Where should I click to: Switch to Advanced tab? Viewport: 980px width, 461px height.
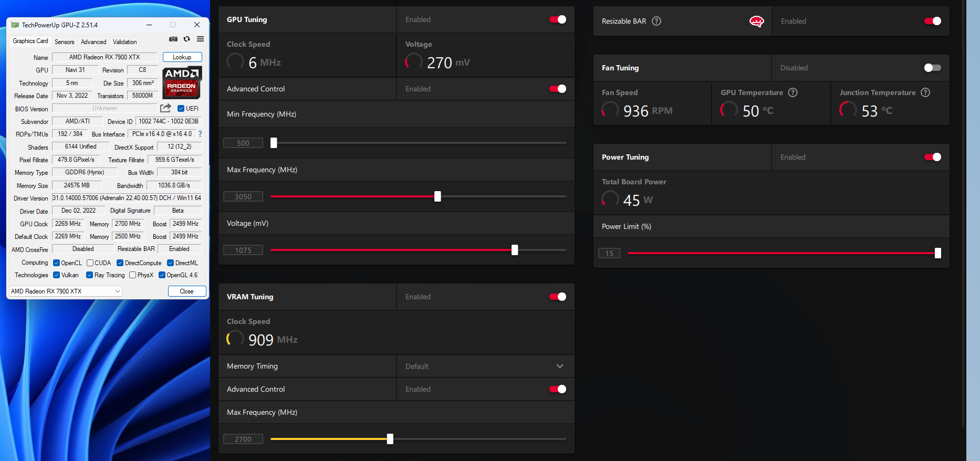pos(93,42)
